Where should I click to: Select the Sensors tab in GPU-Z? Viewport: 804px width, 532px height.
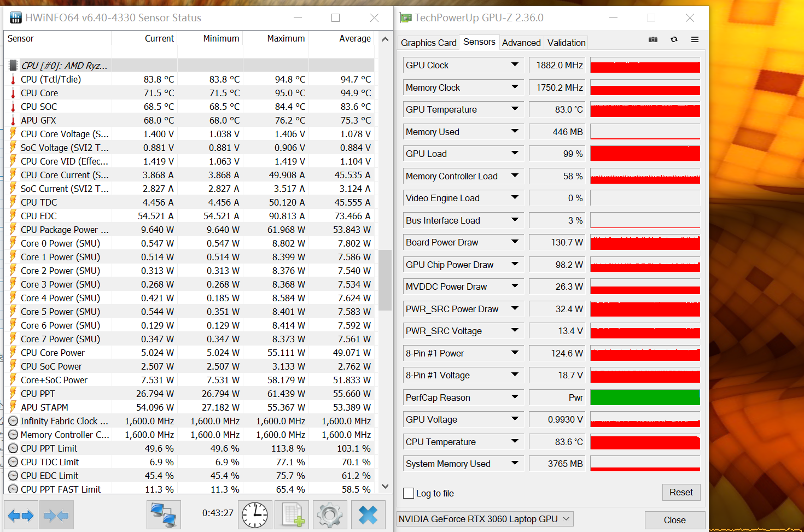(479, 42)
